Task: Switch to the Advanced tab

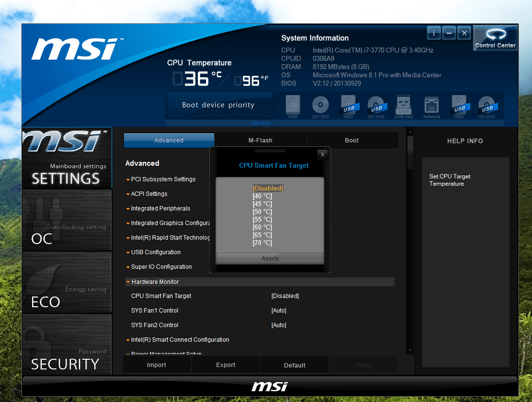Action: point(169,140)
